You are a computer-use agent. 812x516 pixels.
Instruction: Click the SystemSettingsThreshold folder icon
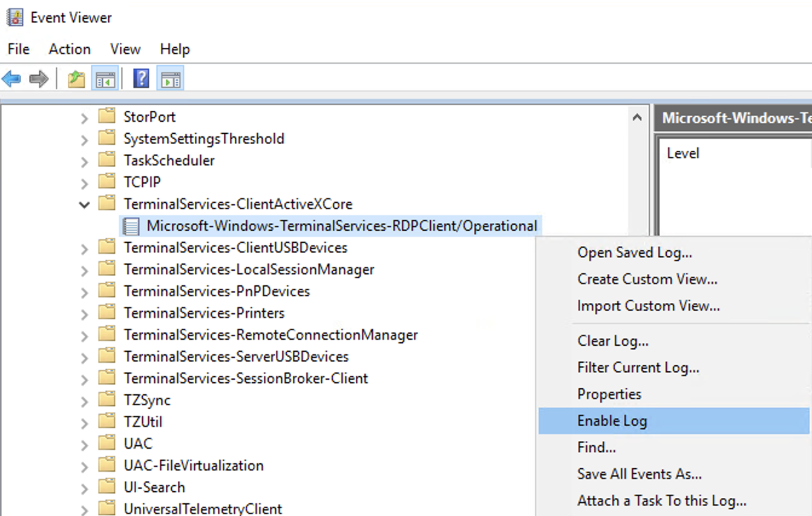(107, 138)
